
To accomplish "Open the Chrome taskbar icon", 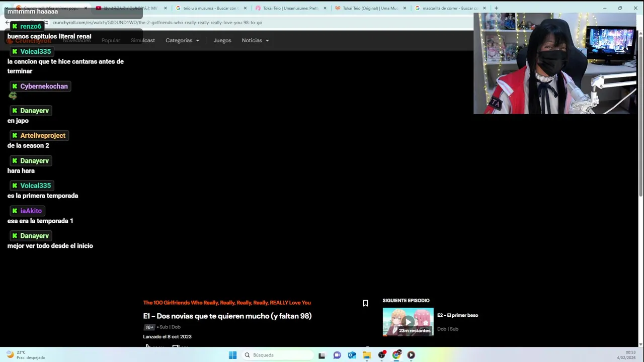I will point(396,355).
